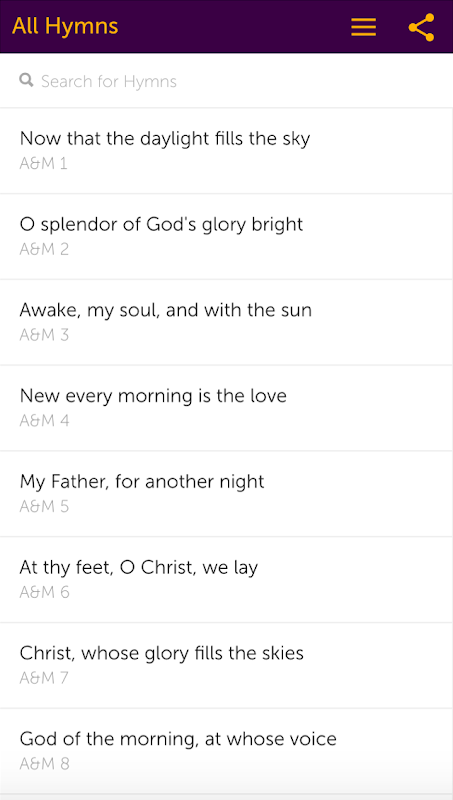Choose God of the morning, at whose voice
The height and width of the screenshot is (800, 453).
tap(226, 751)
